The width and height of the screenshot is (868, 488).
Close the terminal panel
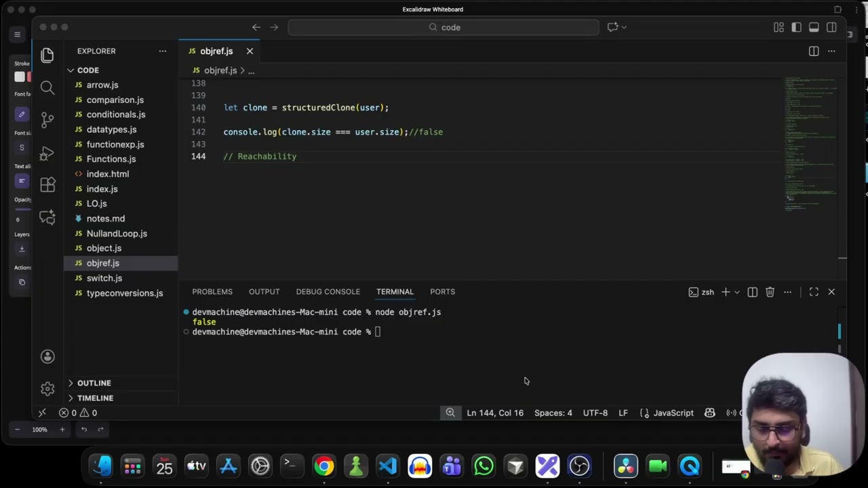click(831, 292)
